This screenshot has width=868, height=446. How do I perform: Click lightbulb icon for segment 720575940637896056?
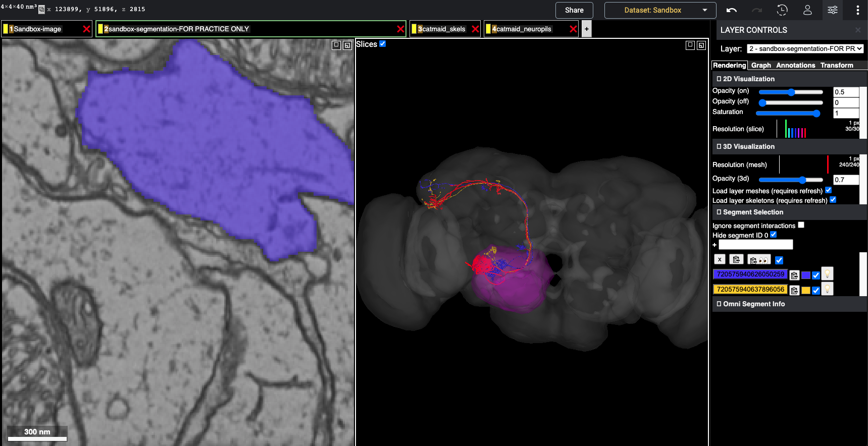pos(827,290)
